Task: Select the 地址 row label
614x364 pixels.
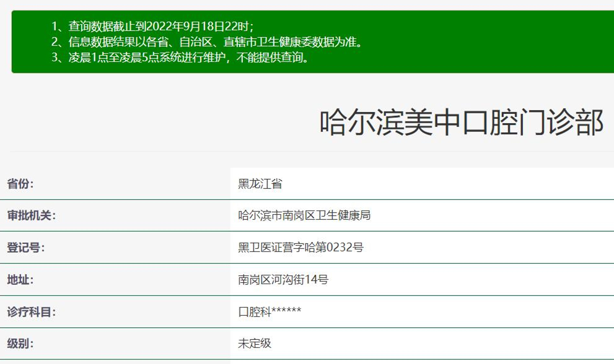Action: [x=20, y=280]
